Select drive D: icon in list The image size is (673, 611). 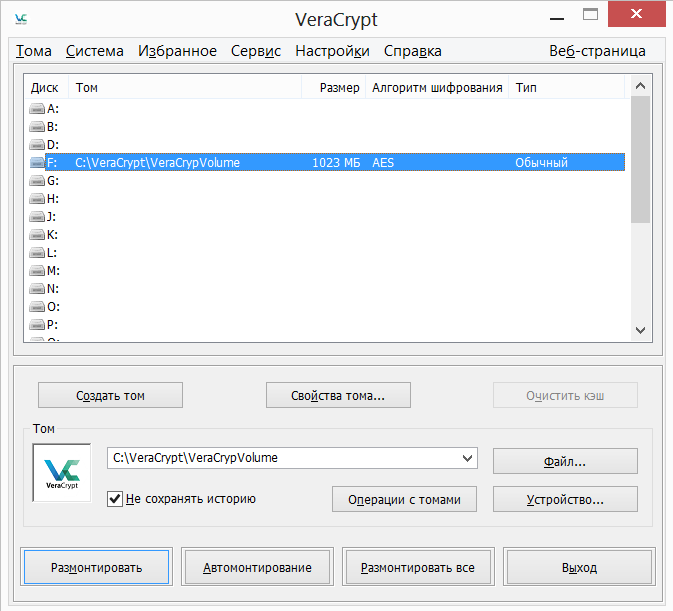[x=37, y=145]
